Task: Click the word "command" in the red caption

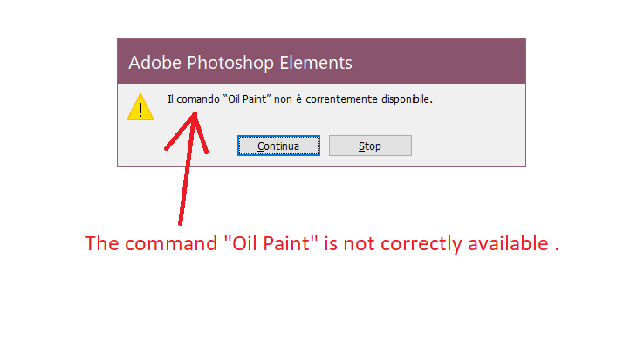Action: 171,243
